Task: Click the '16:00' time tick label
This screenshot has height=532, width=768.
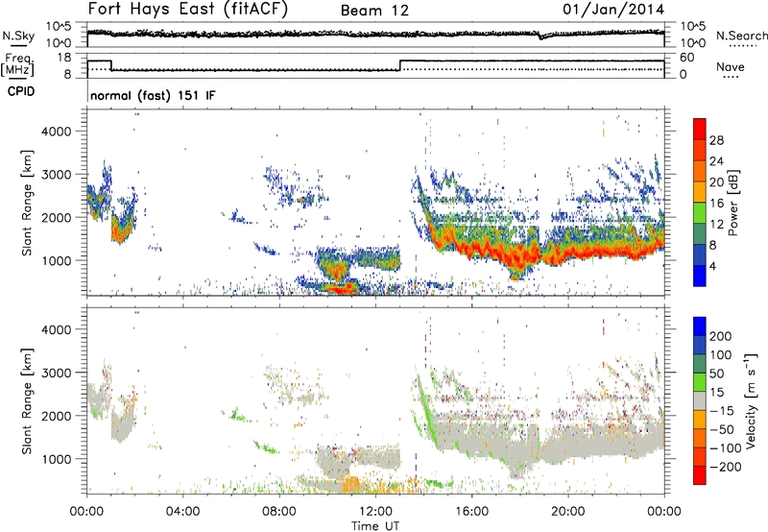Action: pos(471,512)
